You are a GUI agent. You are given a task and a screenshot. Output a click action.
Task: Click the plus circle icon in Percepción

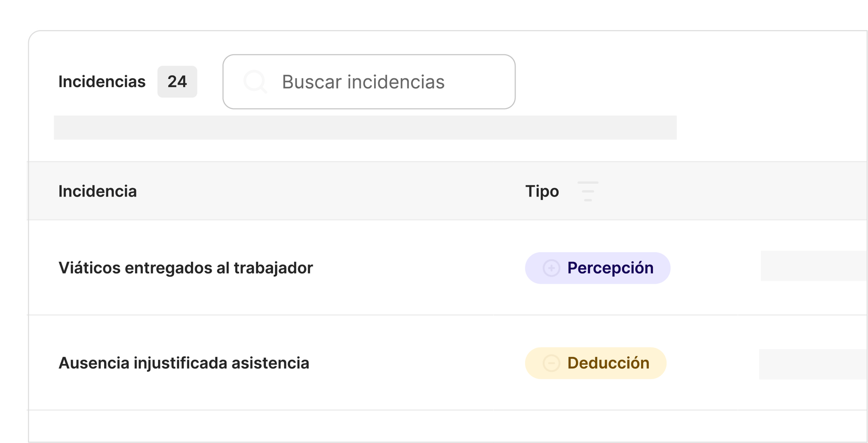pyautogui.click(x=551, y=268)
